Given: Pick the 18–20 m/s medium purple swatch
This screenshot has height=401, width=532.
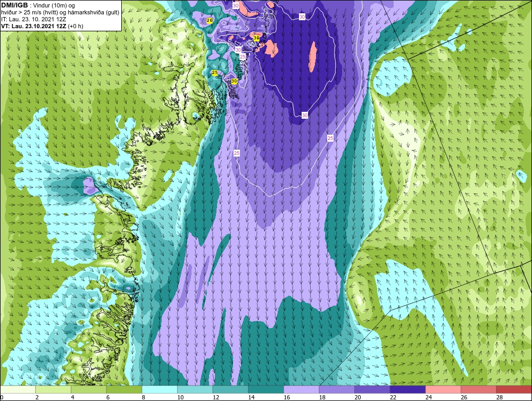Looking at the screenshot, I should pyautogui.click(x=337, y=389).
